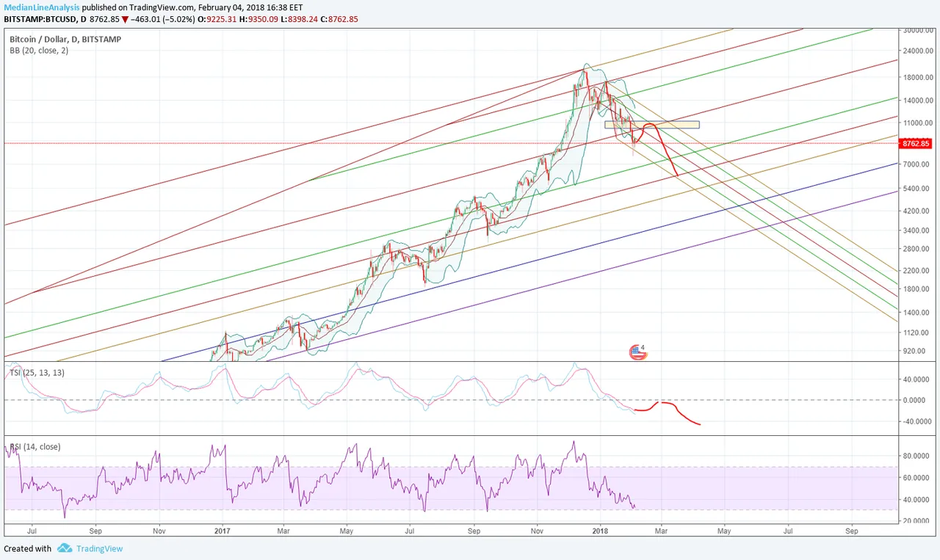Click the 14000.00 price axis label
Screen dimensions: 940x560
(919, 100)
